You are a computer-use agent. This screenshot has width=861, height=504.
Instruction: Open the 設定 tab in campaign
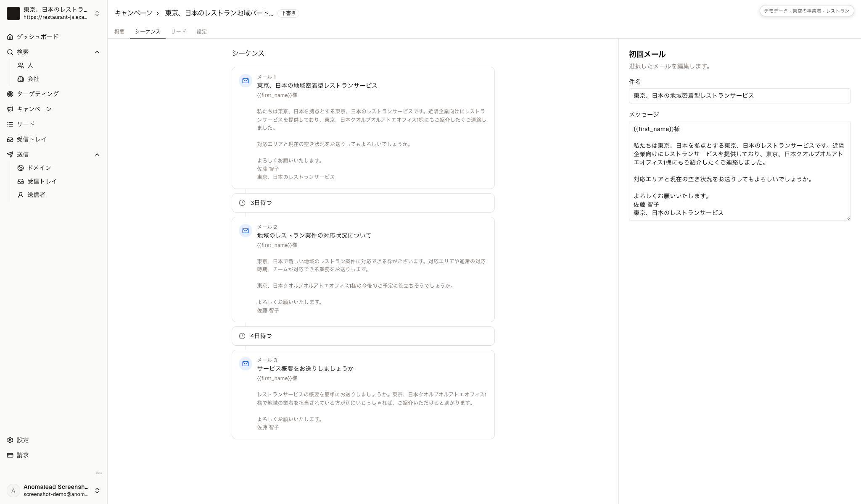coord(201,31)
